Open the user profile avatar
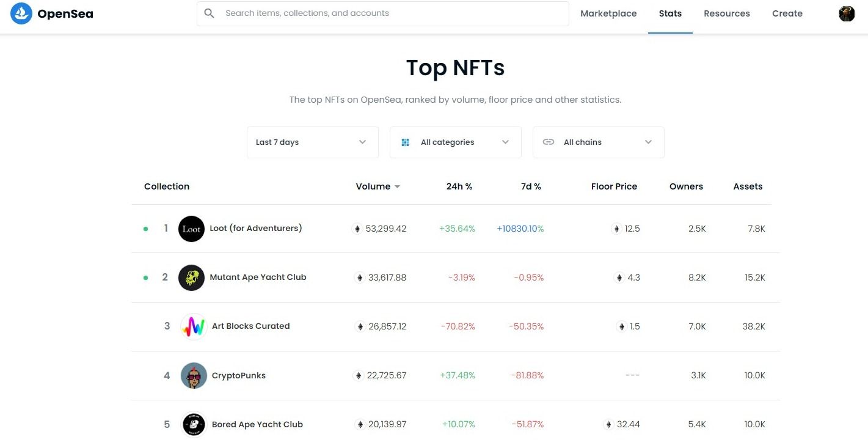868x445 pixels. click(847, 13)
